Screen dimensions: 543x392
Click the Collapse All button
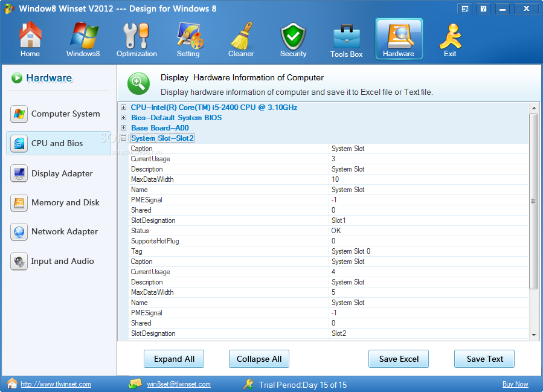point(259,359)
